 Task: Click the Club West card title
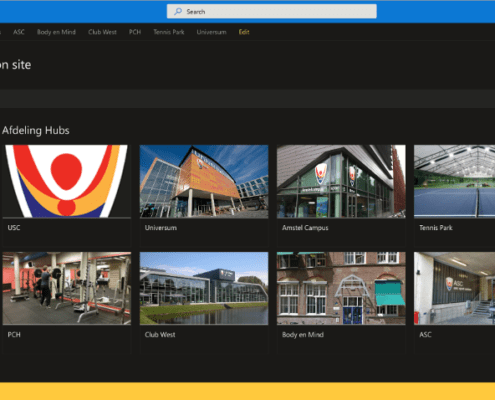click(x=160, y=335)
